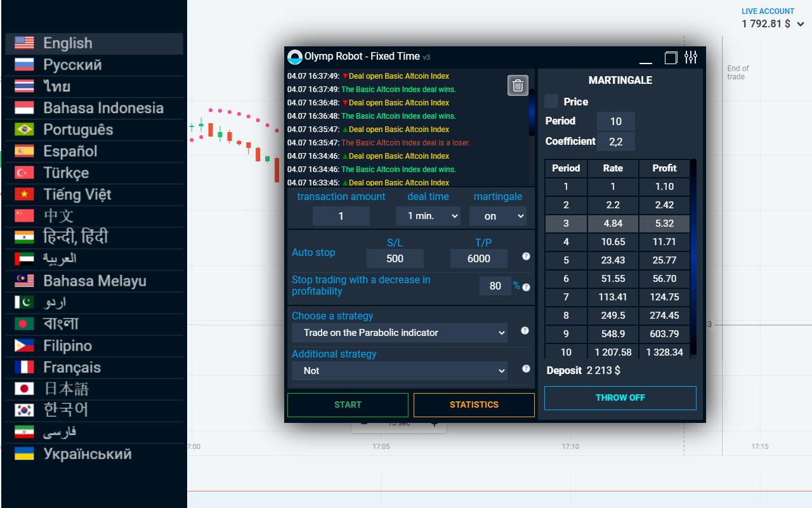The image size is (812, 508).
Task: Toggle the Martingale Price checkbox
Action: (551, 102)
